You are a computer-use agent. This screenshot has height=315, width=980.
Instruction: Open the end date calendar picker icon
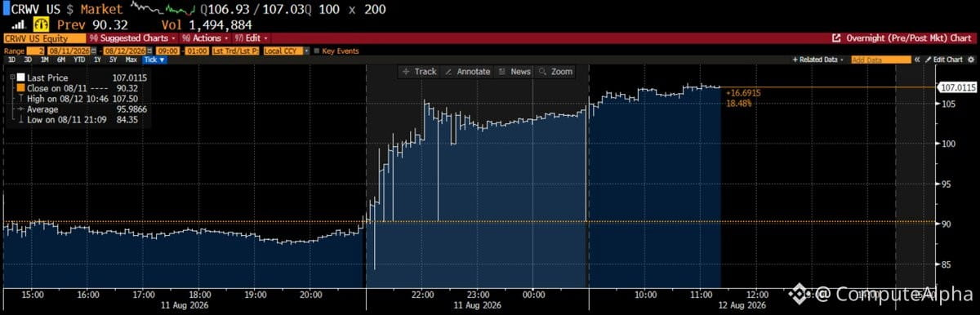click(x=149, y=51)
